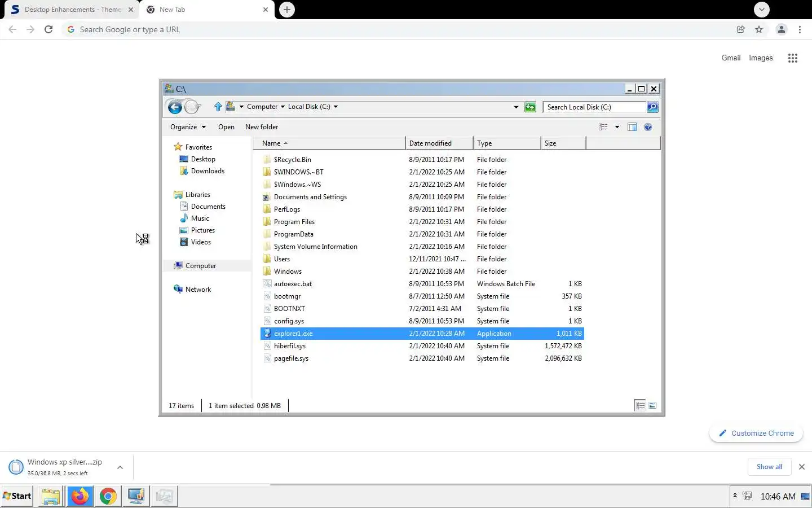
Task: Click Chrome's back arrow
Action: 12,29
